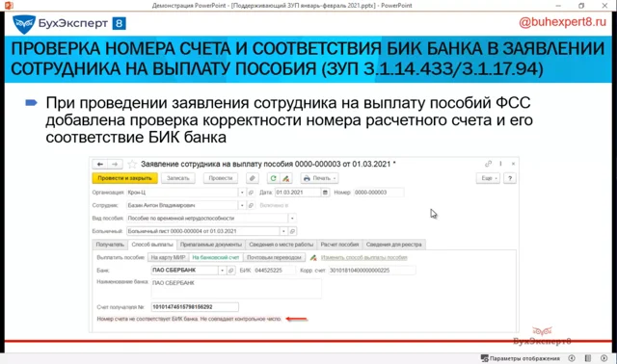
Task: Open the three-dot menu in the document header
Action: pyautogui.click(x=500, y=164)
